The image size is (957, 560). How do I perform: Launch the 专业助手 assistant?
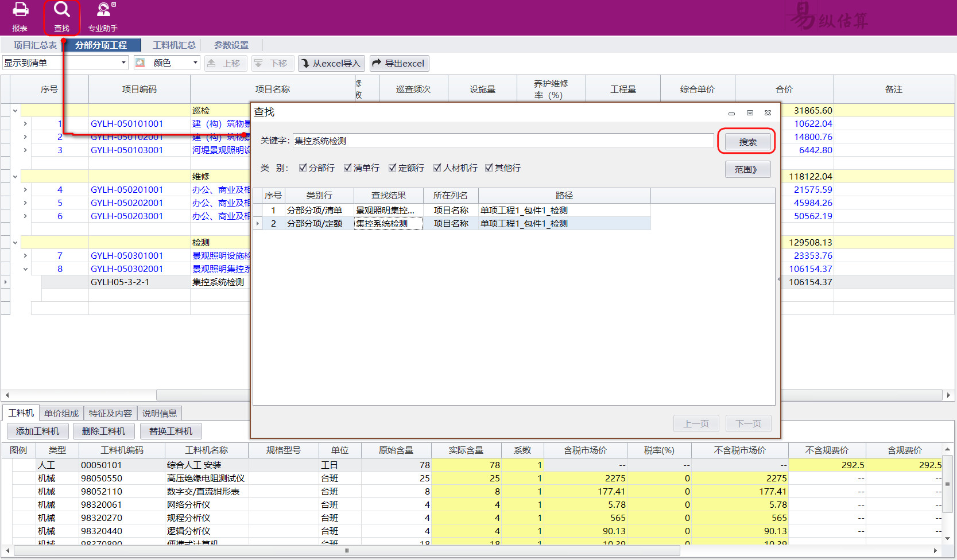point(103,17)
